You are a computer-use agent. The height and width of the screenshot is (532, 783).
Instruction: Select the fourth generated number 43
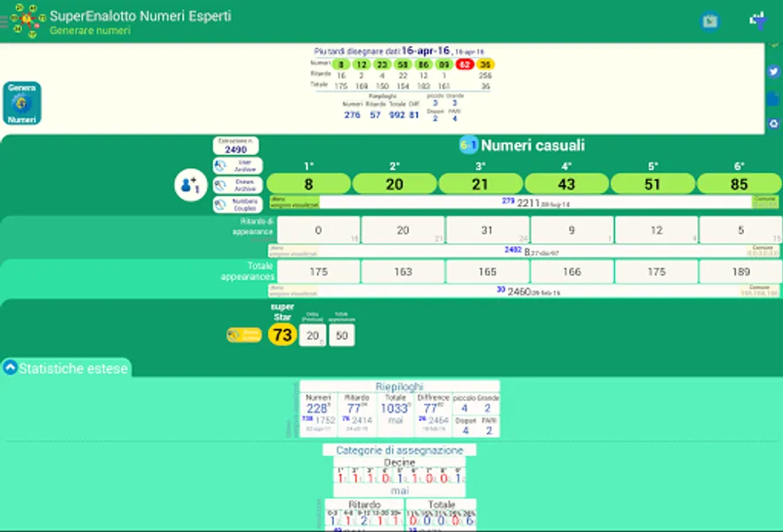coord(566,184)
